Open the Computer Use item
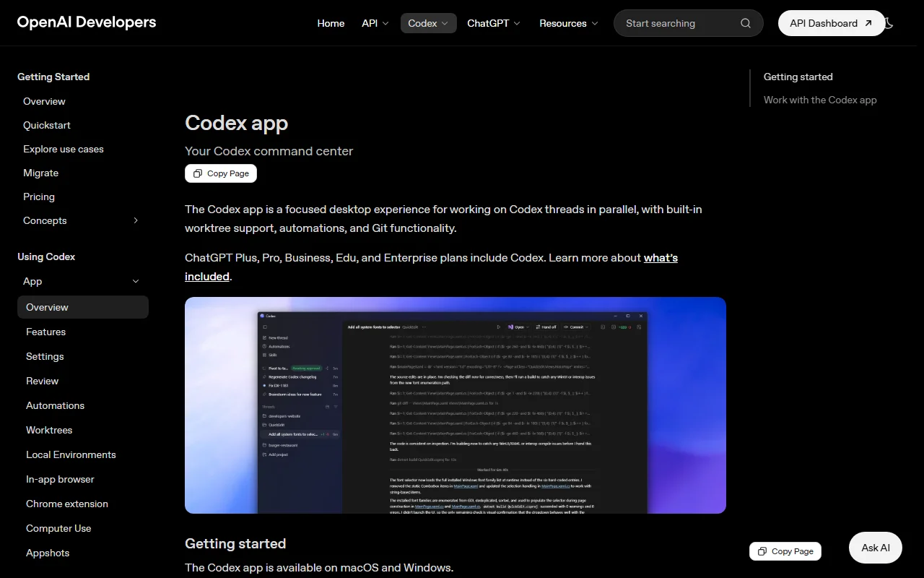Screen dimensions: 924x578 coord(58,528)
